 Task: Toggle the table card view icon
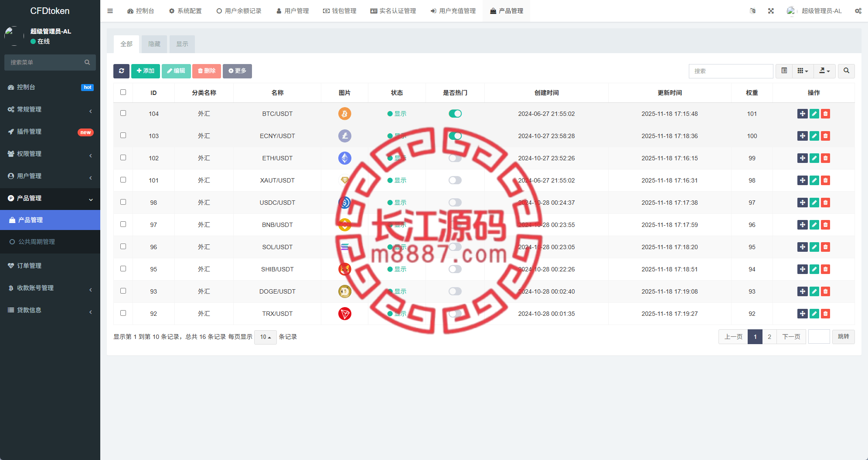pyautogui.click(x=784, y=71)
